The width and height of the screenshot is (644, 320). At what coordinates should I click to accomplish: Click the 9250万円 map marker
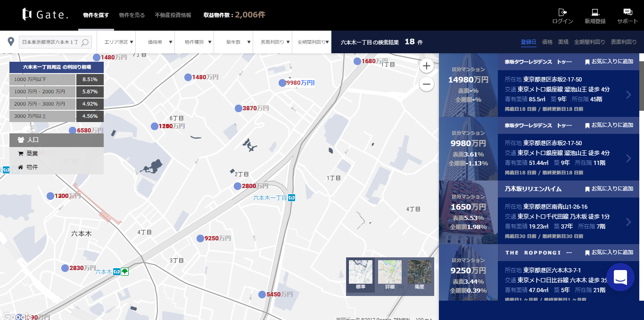(x=200, y=238)
